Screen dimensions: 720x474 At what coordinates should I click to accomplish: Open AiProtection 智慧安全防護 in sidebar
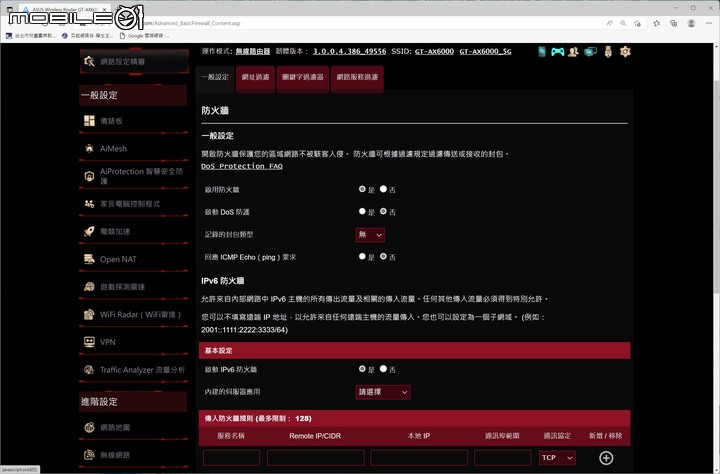[134, 176]
